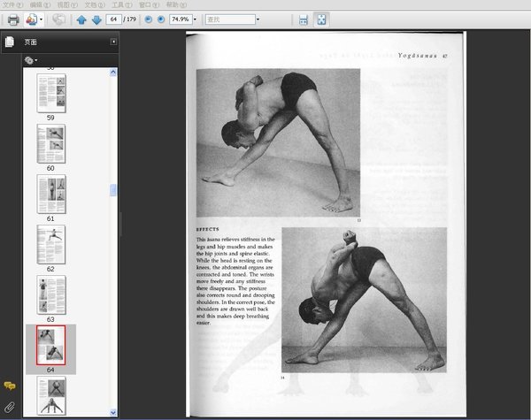Open the thumbnail gear options dropdown
The image size is (531, 420).
coord(31,60)
